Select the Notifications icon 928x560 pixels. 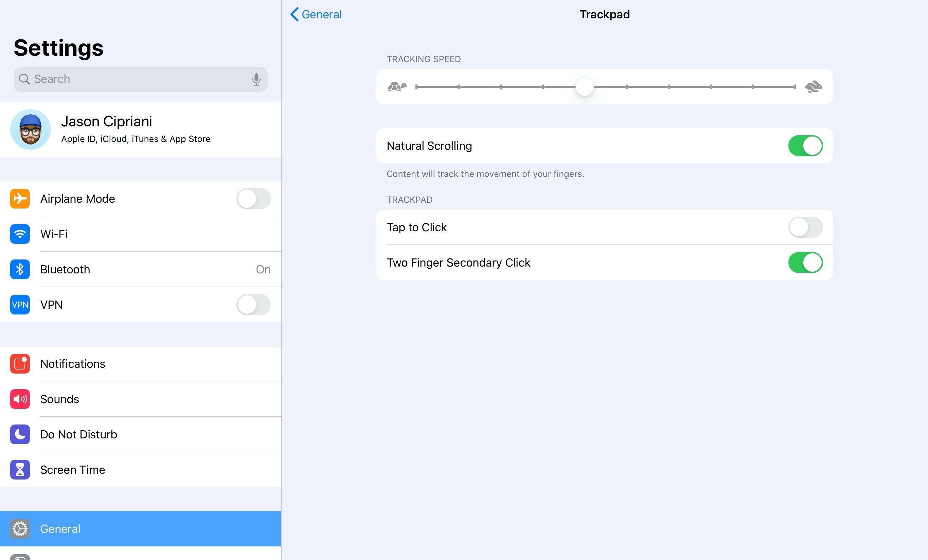click(x=20, y=364)
